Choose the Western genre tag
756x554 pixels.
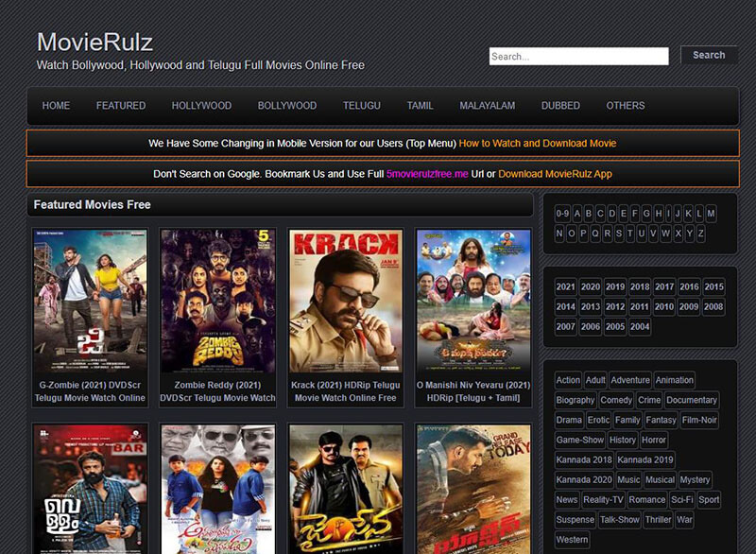572,540
